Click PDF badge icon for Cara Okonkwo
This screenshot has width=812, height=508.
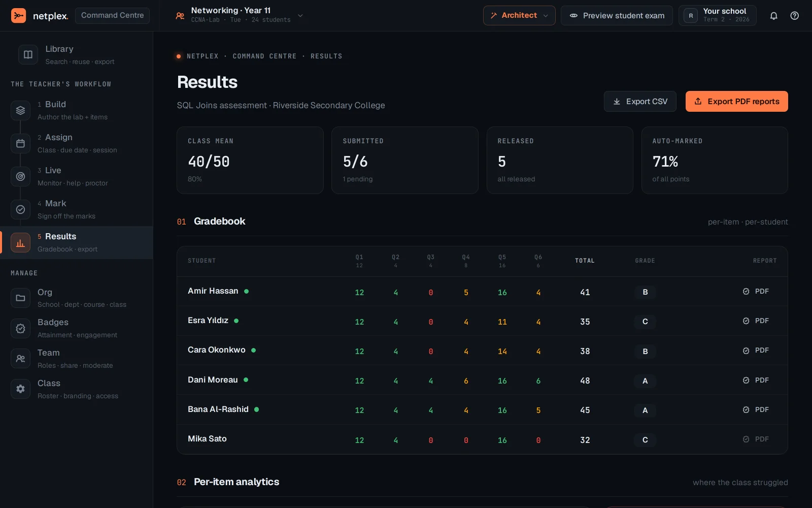click(x=746, y=351)
